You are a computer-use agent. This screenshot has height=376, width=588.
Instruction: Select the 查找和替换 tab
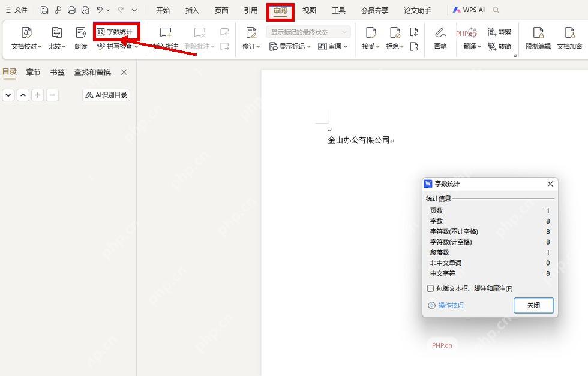92,72
